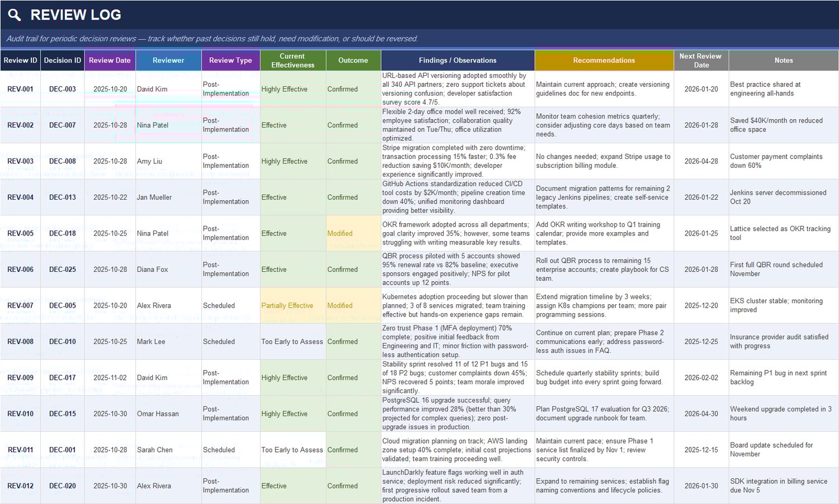Image resolution: width=839 pixels, height=504 pixels.
Task: Click the Next Review Date header
Action: [701, 60]
